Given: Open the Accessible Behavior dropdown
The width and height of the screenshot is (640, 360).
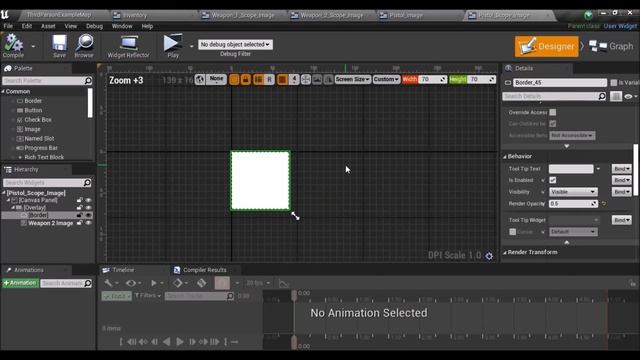Looking at the screenshot, I should coord(572,135).
